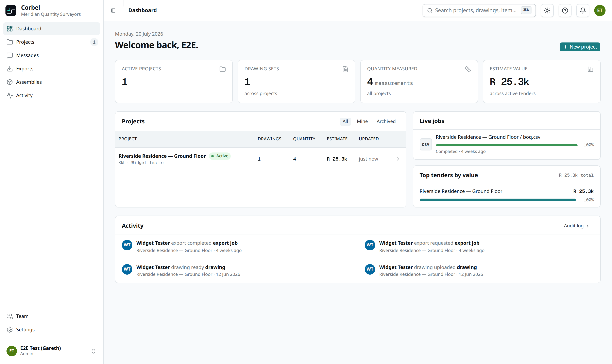Click the UPDATED column header

click(x=369, y=139)
